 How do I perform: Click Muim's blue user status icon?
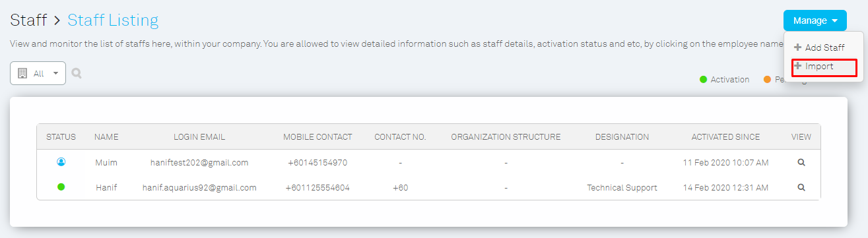61,162
